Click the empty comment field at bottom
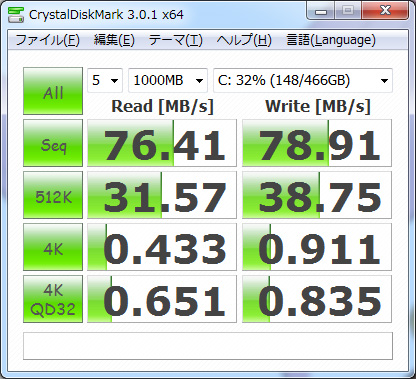 208,346
